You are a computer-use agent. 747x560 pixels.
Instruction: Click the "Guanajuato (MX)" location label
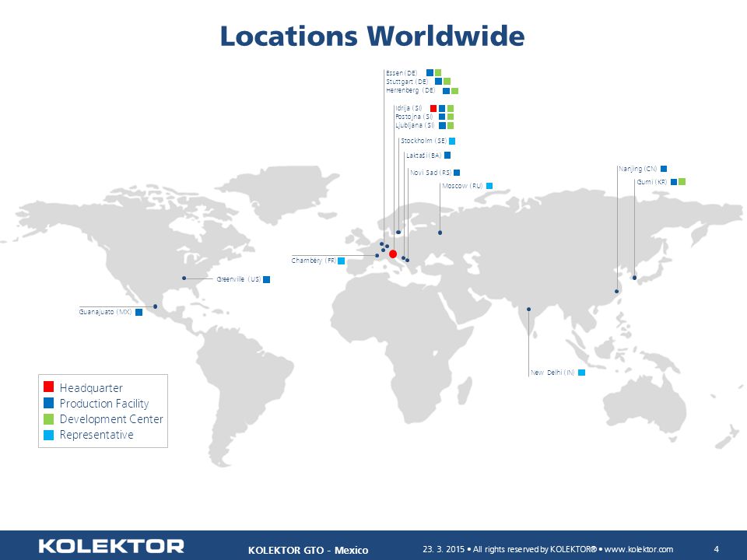tap(105, 312)
